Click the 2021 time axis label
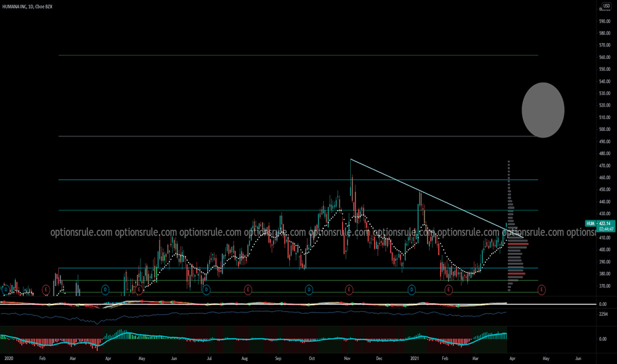The height and width of the screenshot is (364, 617). click(414, 359)
